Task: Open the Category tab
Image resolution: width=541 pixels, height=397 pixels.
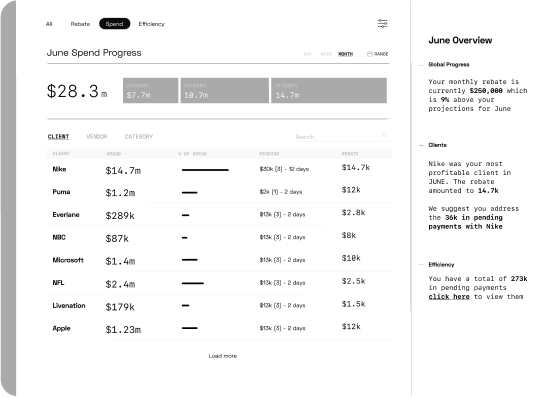Action: point(139,137)
